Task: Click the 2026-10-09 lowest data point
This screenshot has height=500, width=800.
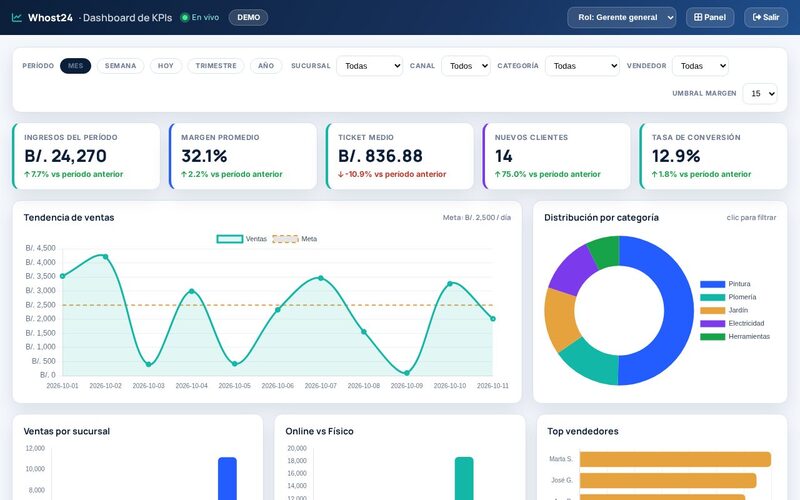Action: (407, 373)
